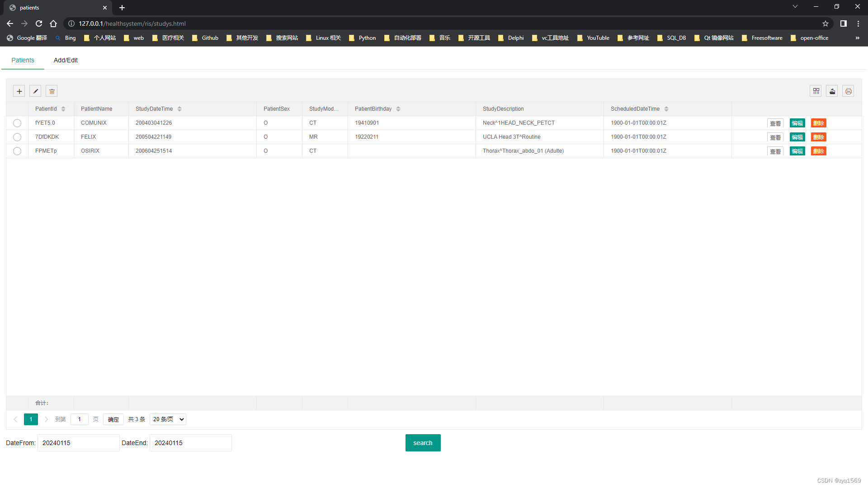This screenshot has height=488, width=868.
Task: Sort by PatientBirthday column arrows
Action: coord(398,109)
